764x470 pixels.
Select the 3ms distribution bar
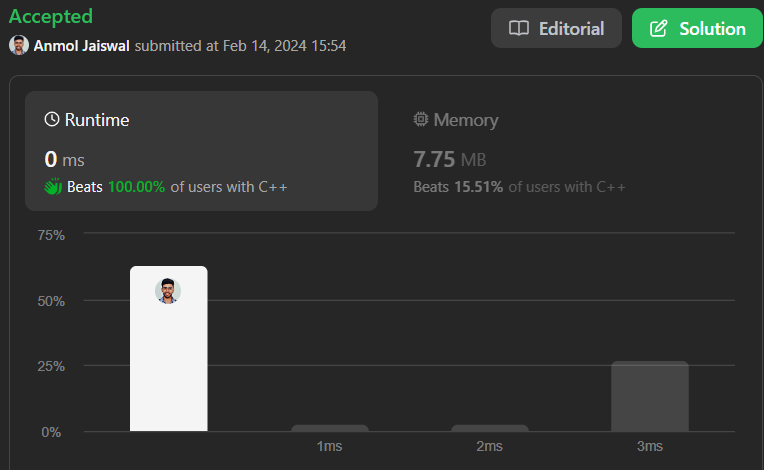(x=649, y=396)
